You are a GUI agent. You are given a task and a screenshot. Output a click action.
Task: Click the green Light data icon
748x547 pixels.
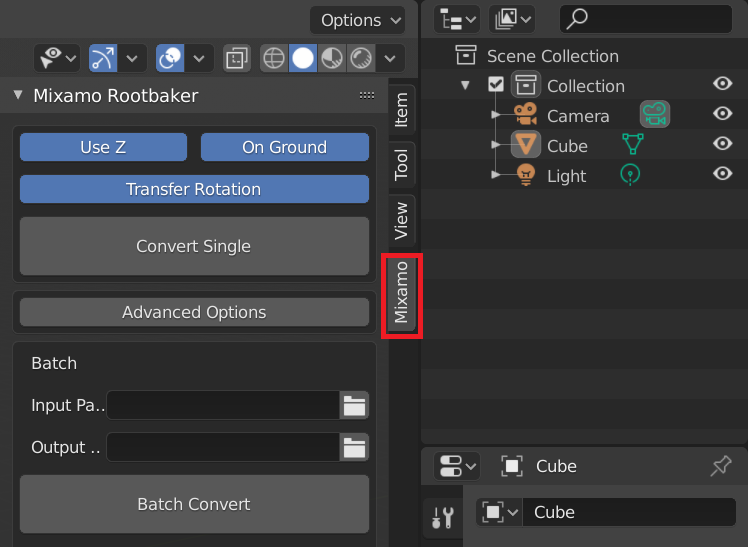click(x=630, y=175)
